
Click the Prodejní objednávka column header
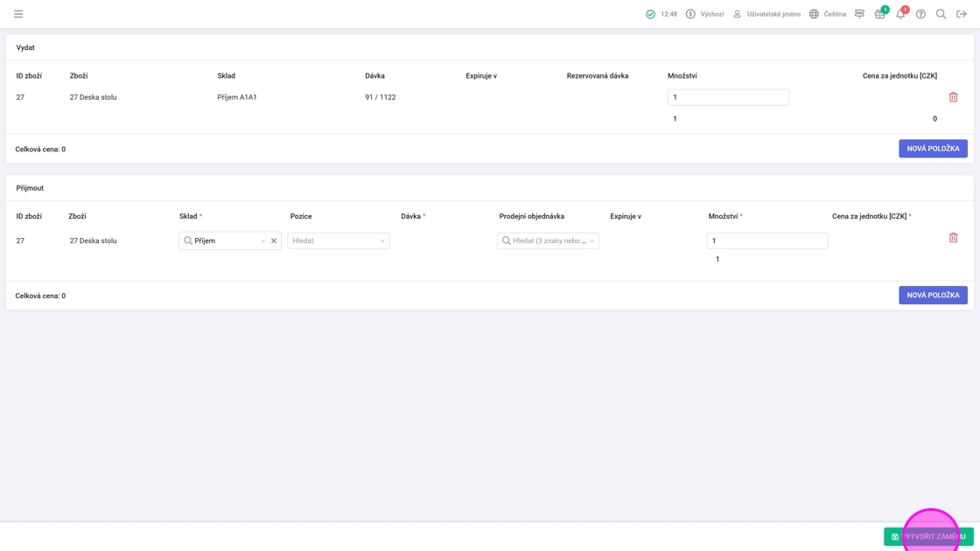point(531,216)
